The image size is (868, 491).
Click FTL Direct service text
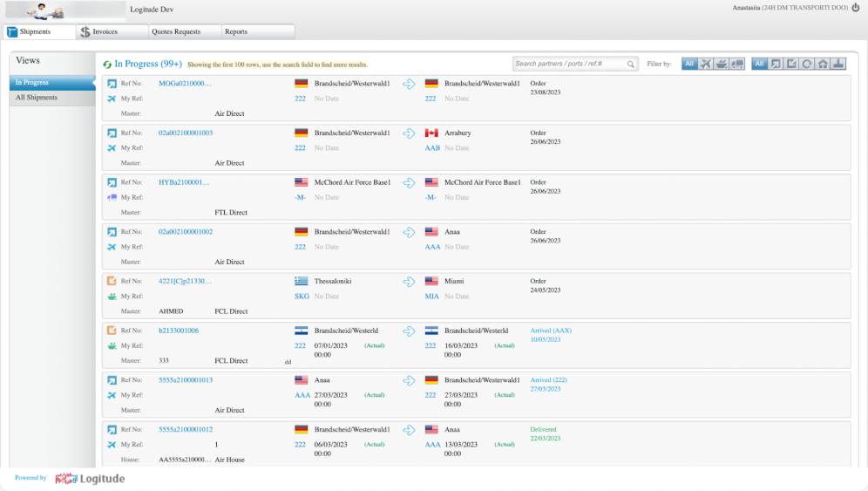[x=231, y=212]
